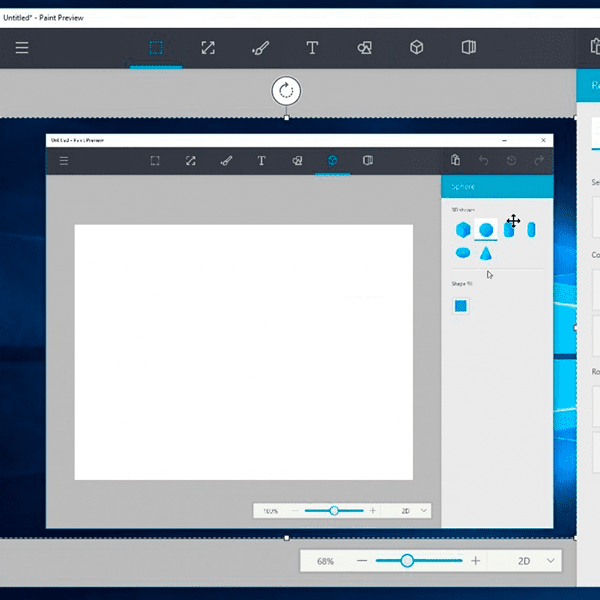Click the zoom slider knob next to 68%
The height and width of the screenshot is (600, 600).
click(407, 561)
